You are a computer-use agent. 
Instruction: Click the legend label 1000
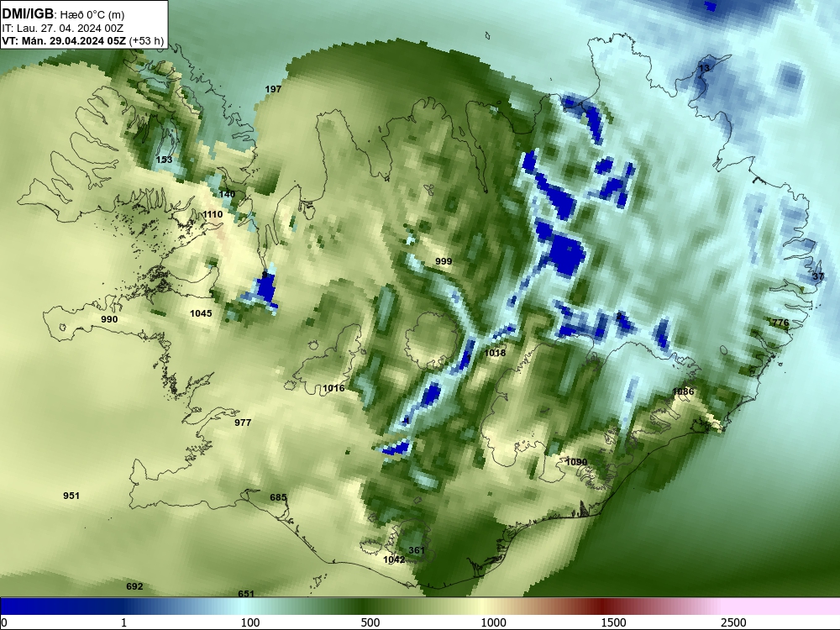click(493, 622)
